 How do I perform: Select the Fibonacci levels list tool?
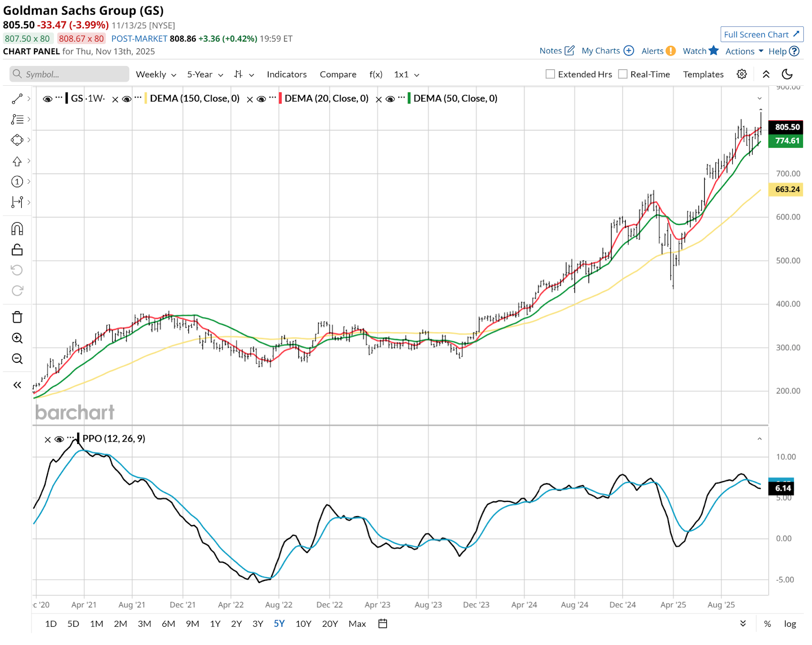coord(17,119)
